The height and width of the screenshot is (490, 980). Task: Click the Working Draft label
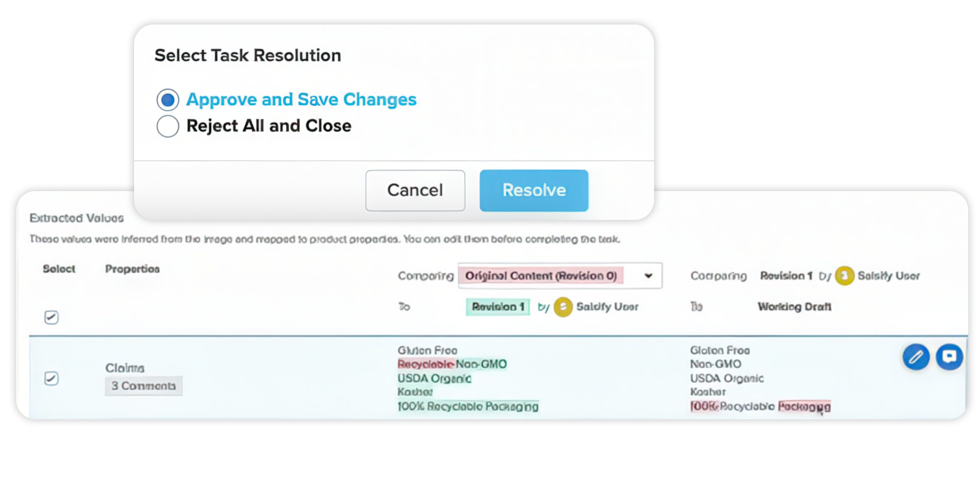click(794, 307)
